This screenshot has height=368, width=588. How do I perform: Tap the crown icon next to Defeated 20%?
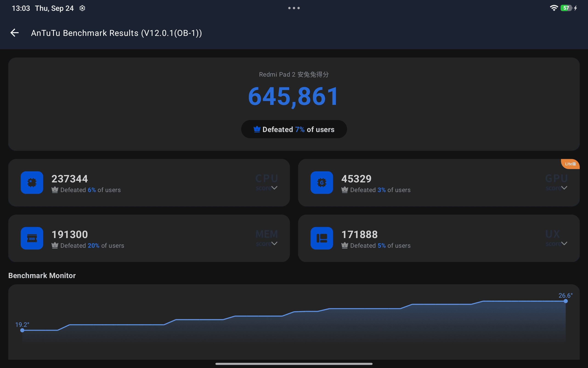click(x=55, y=245)
